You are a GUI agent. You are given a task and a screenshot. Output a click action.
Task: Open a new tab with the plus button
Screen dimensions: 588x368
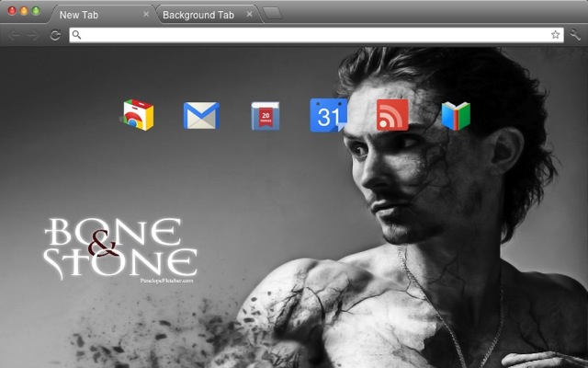[273, 14]
